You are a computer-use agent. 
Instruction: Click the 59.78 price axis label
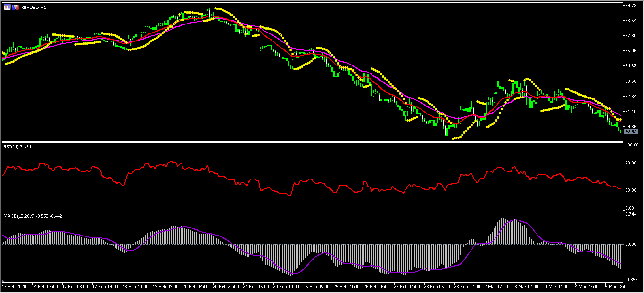click(631, 6)
